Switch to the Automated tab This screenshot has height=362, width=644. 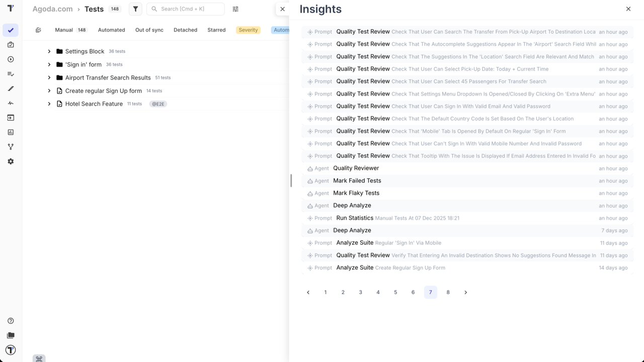tap(111, 30)
